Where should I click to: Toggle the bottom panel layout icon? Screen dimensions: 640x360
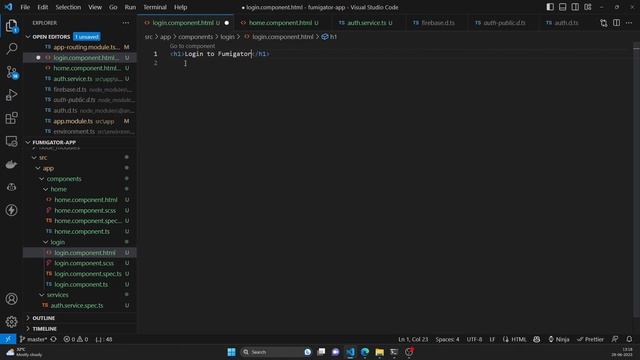562,7
